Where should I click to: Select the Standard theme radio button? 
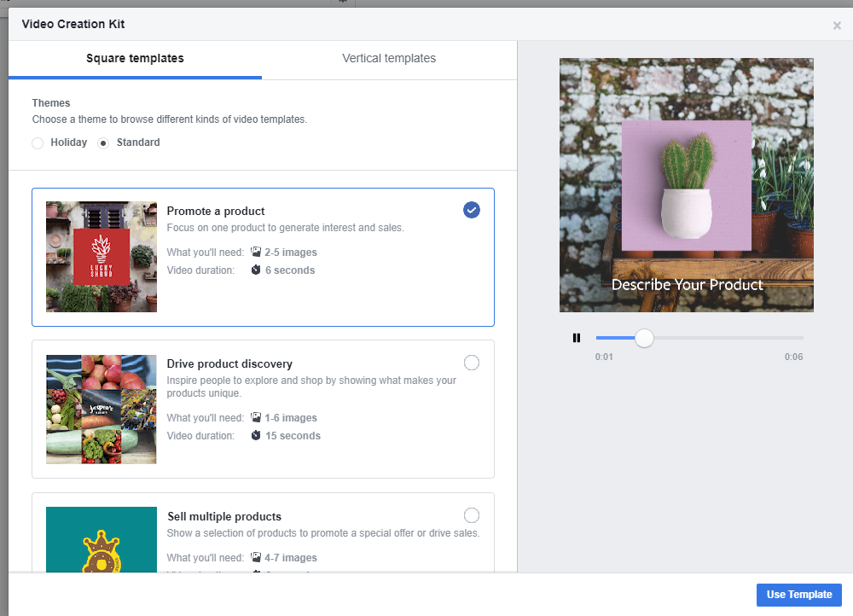click(x=103, y=143)
